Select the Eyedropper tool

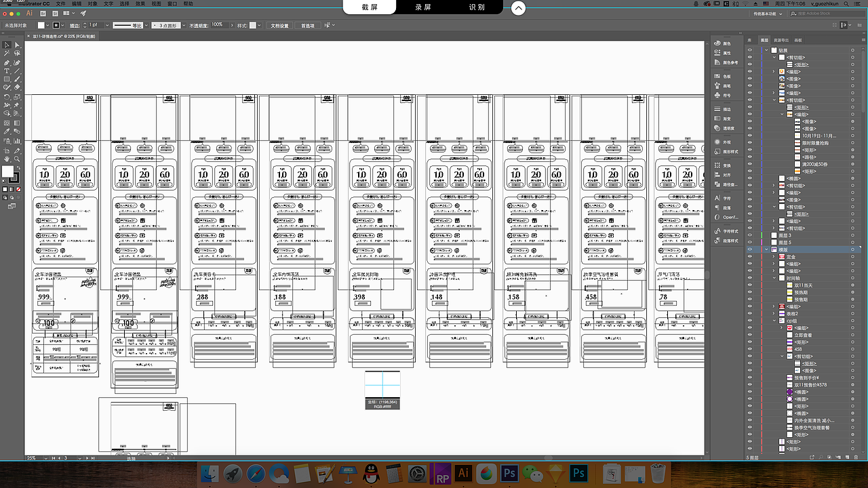(7, 131)
